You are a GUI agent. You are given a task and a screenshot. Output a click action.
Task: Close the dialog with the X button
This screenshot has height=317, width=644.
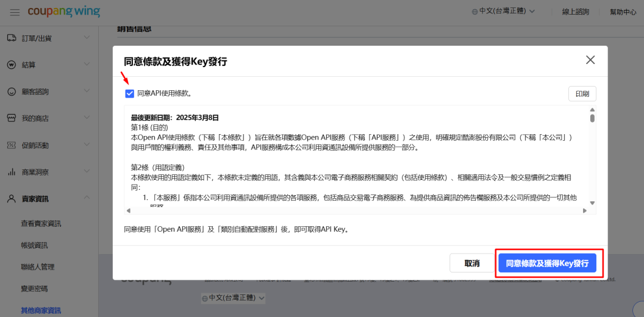[x=590, y=60]
